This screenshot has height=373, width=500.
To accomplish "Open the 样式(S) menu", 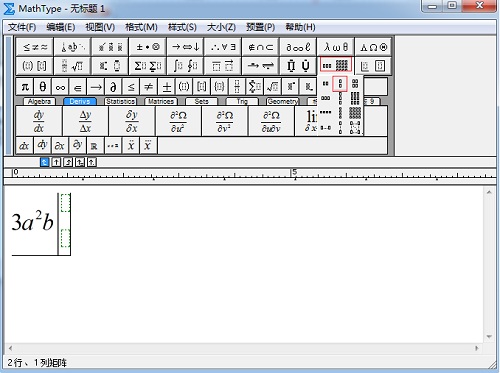I will click(182, 27).
